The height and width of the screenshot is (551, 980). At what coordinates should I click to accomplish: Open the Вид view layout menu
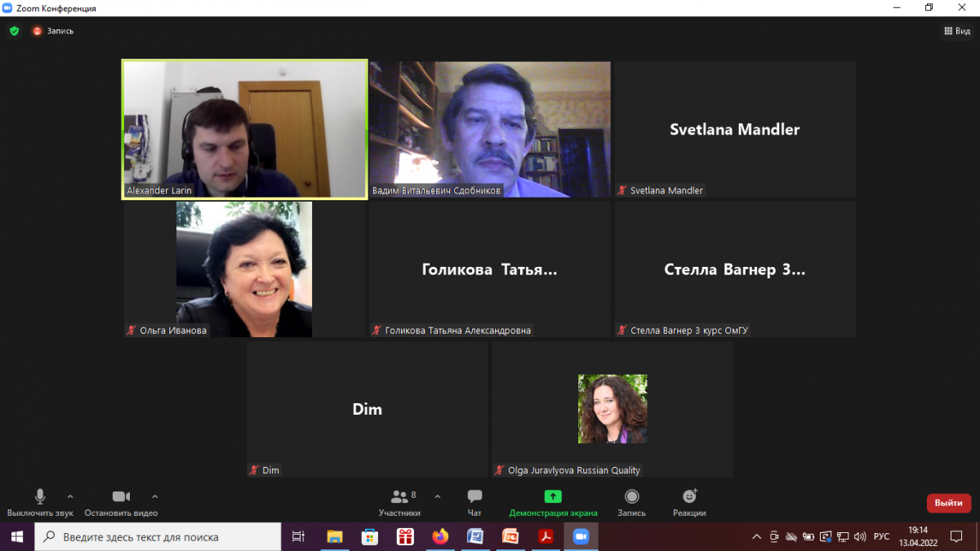click(x=956, y=31)
